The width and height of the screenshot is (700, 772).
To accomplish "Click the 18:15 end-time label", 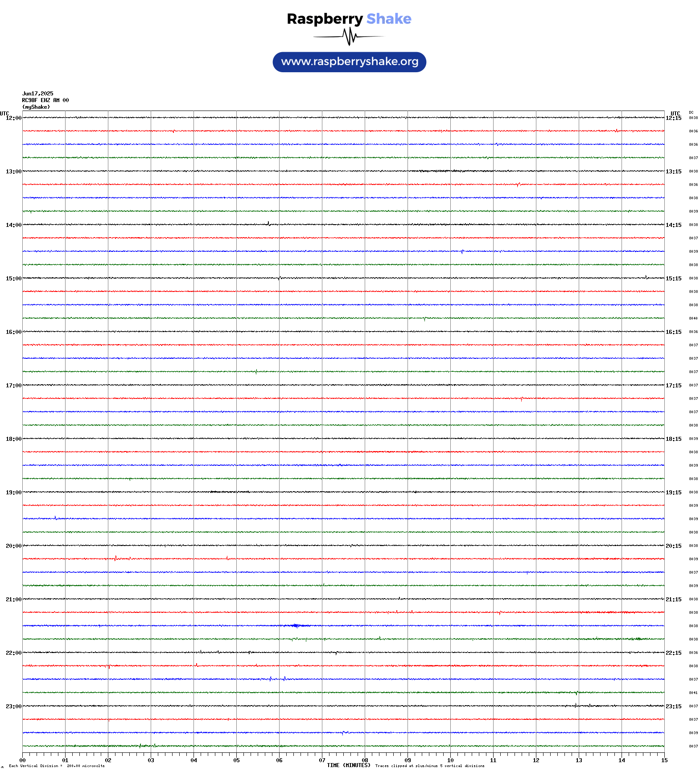I will 674,439.
